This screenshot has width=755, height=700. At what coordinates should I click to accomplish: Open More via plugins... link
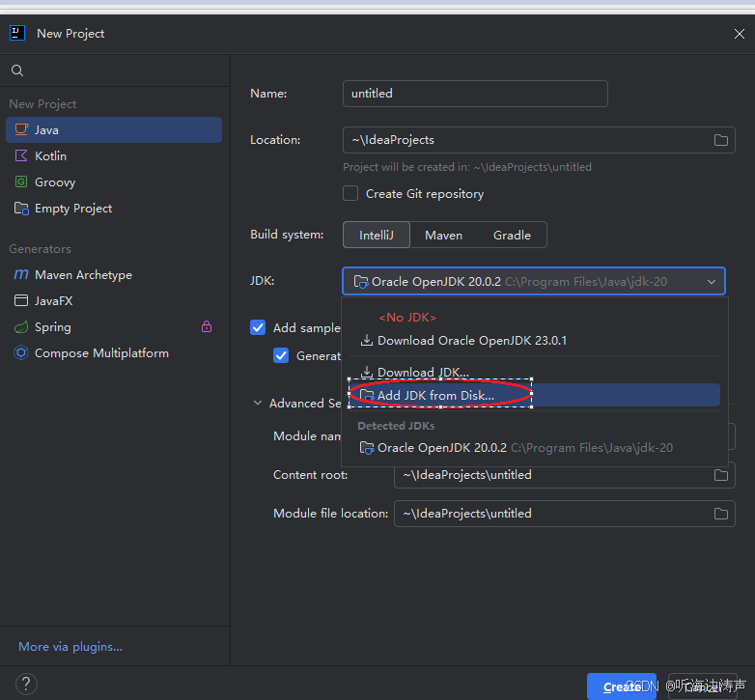70,647
